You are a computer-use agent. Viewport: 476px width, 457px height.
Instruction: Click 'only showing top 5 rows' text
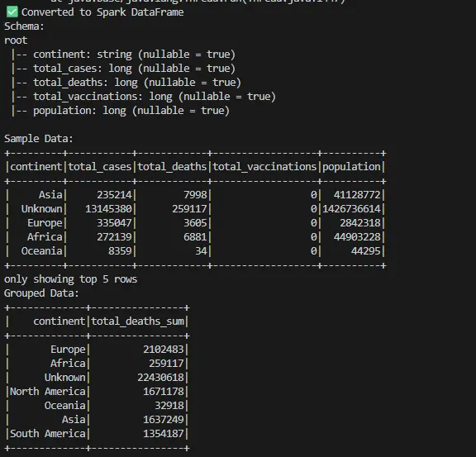coord(70,279)
